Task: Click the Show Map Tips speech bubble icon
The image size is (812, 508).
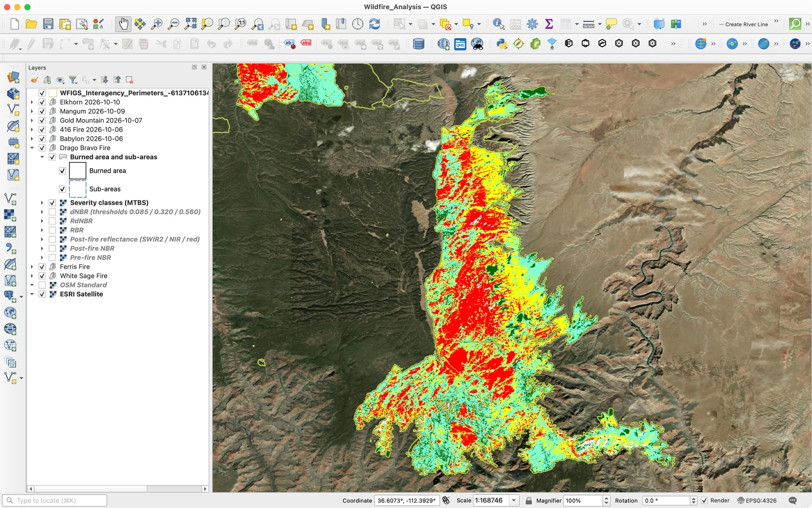Action: [611, 24]
